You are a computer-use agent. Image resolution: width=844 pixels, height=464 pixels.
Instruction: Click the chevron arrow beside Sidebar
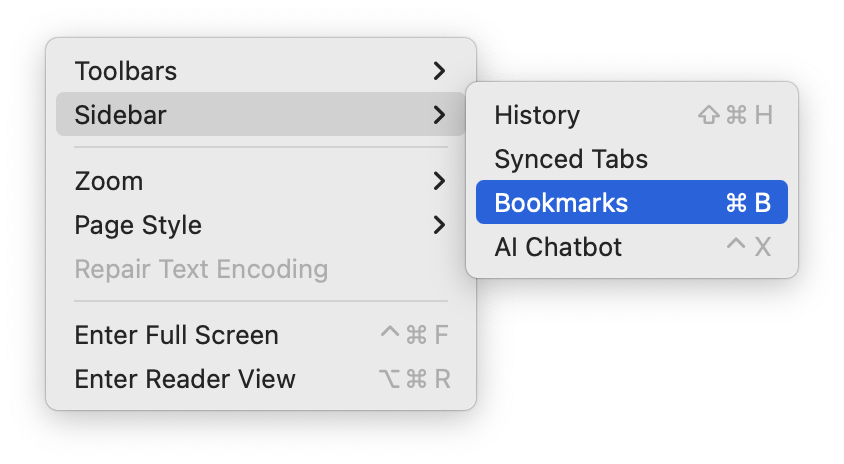[439, 115]
